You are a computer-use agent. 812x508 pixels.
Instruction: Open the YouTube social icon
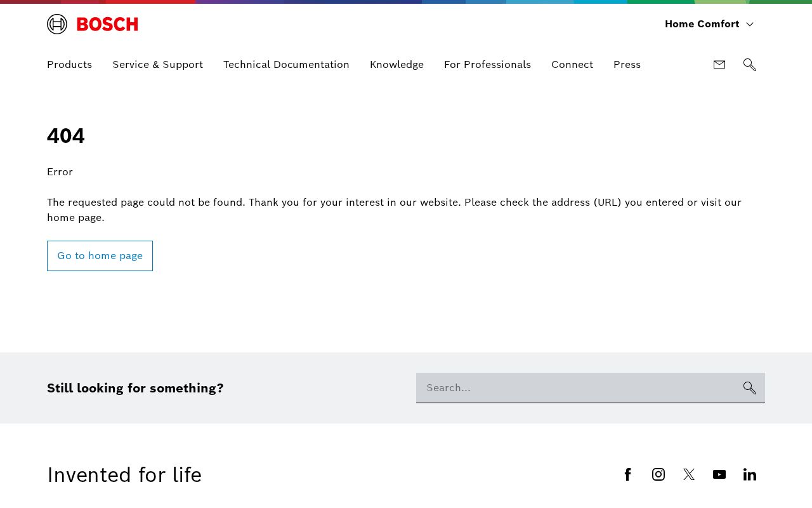pyautogui.click(x=719, y=474)
